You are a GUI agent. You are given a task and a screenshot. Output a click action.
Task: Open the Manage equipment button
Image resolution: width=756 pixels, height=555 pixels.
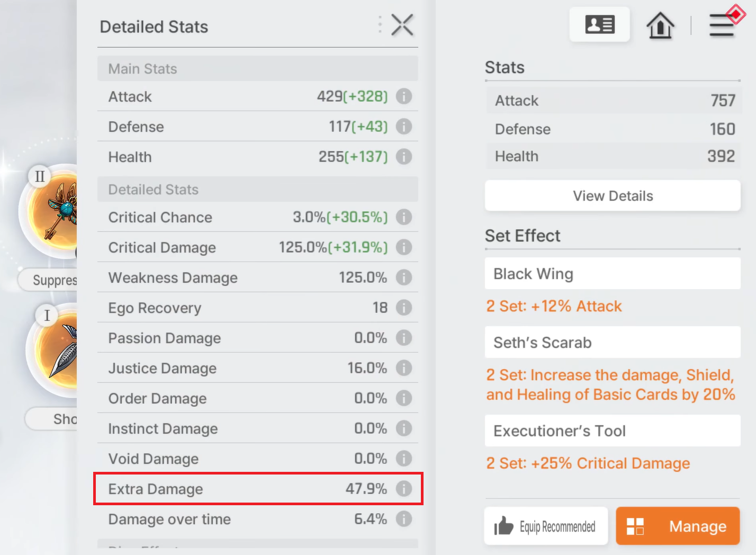pyautogui.click(x=678, y=526)
